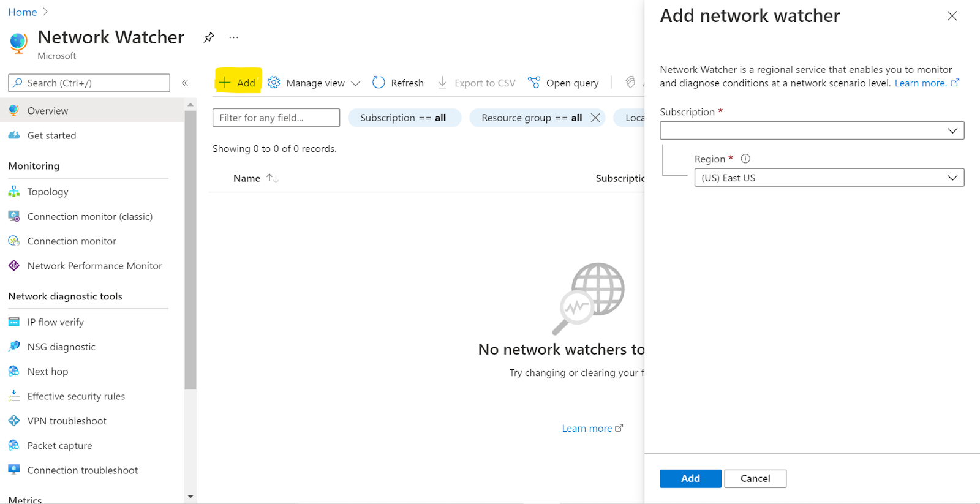Open the VPN troubleshoot tool

[67, 421]
